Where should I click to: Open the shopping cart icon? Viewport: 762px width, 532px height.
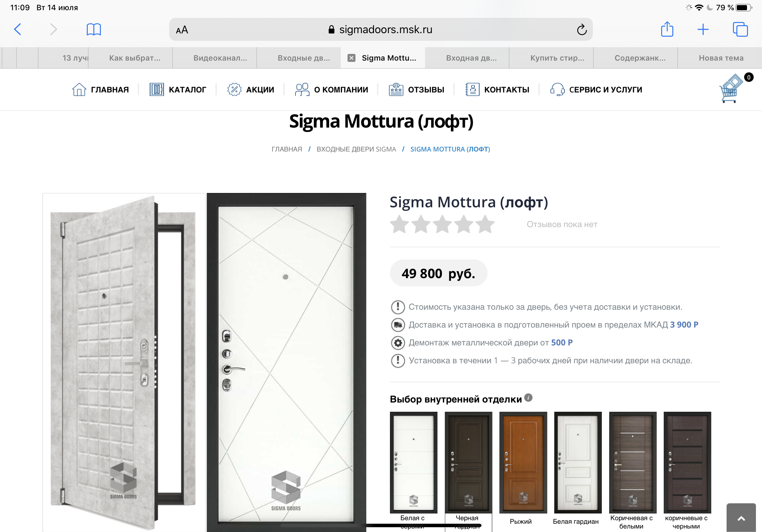click(x=731, y=89)
